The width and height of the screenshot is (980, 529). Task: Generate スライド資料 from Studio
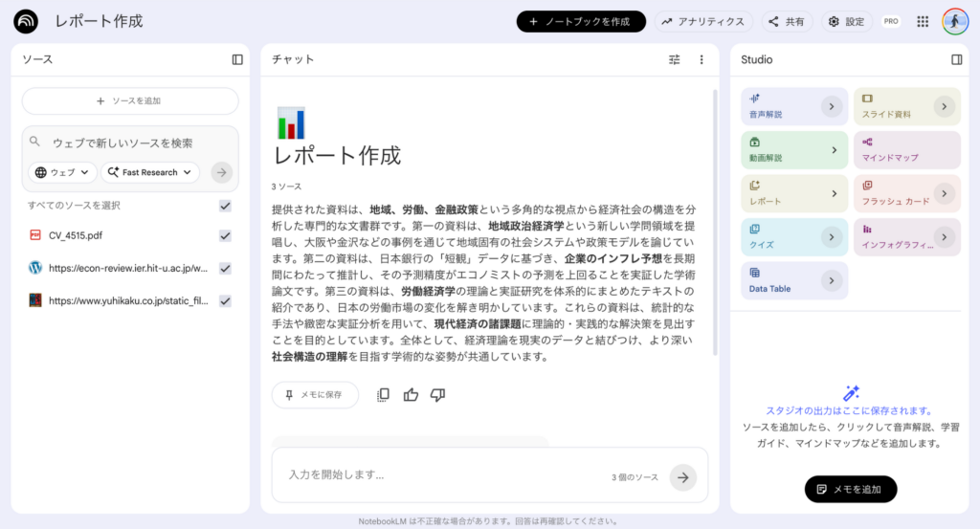pyautogui.click(x=907, y=107)
